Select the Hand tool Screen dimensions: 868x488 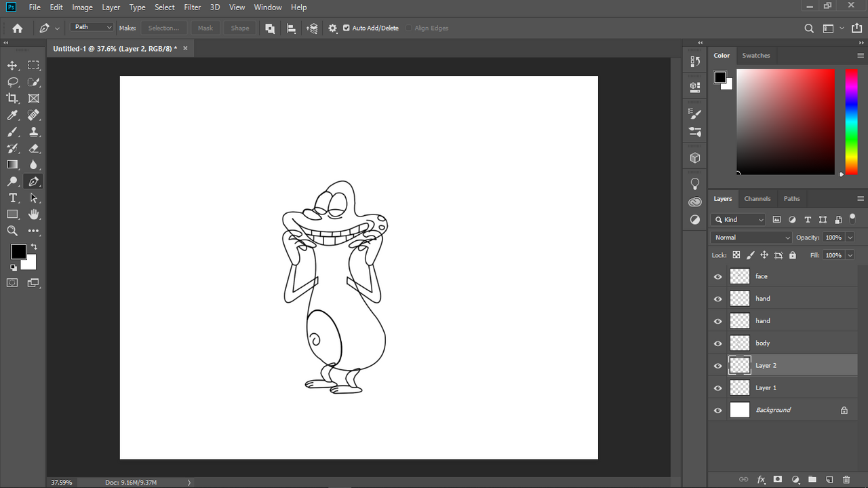[33, 214]
